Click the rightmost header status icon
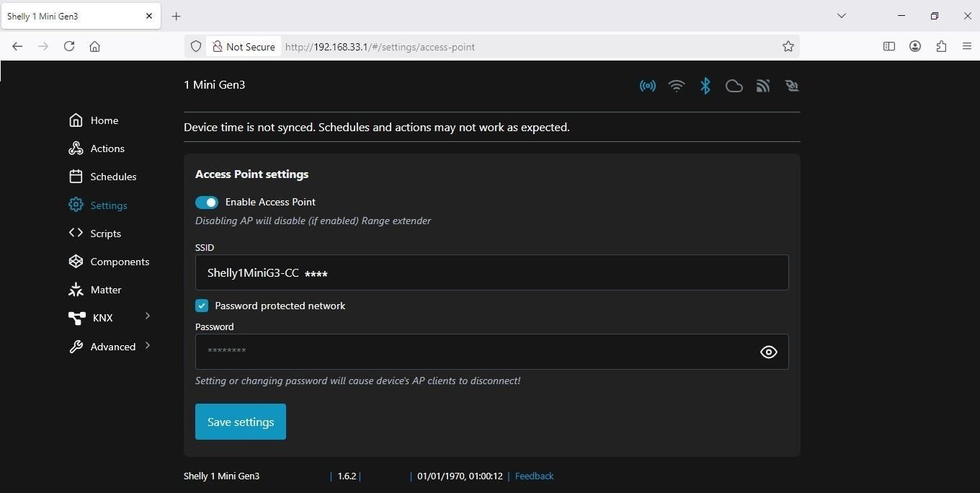 point(792,86)
